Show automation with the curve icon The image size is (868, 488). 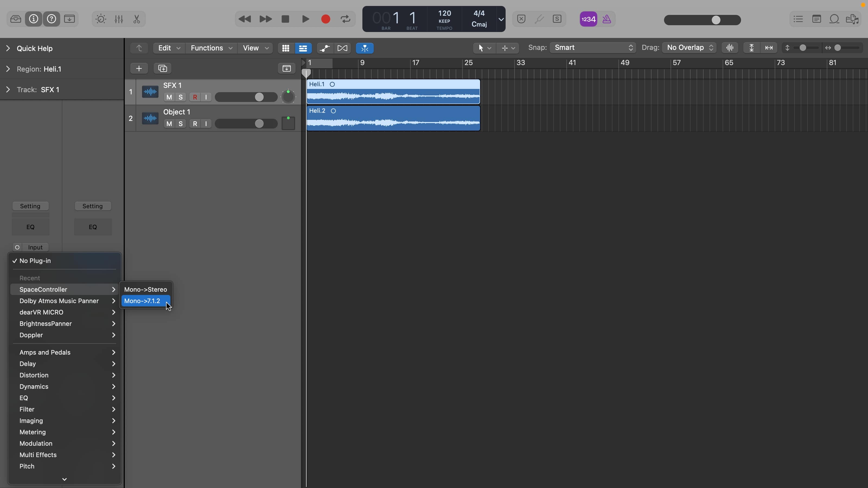(x=324, y=48)
